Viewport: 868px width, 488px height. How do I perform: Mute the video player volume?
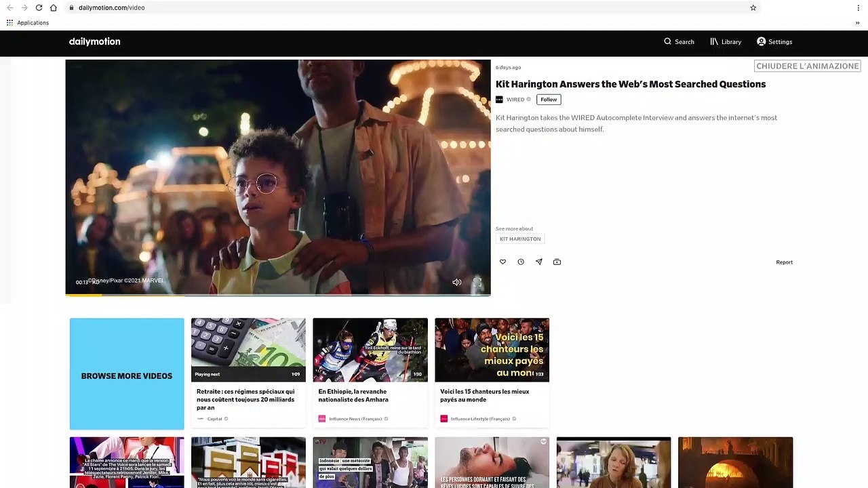coord(457,282)
